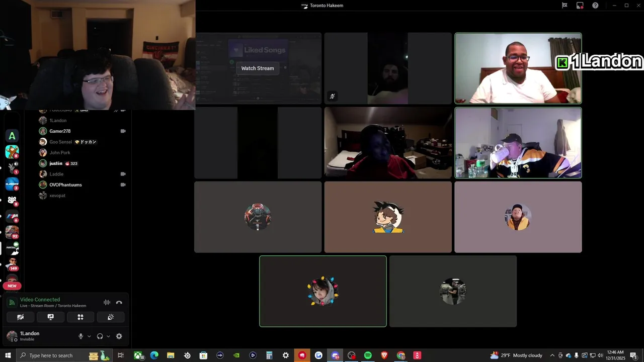The height and width of the screenshot is (362, 644).
Task: Deafen audio with the headphones icon
Action: tap(100, 336)
